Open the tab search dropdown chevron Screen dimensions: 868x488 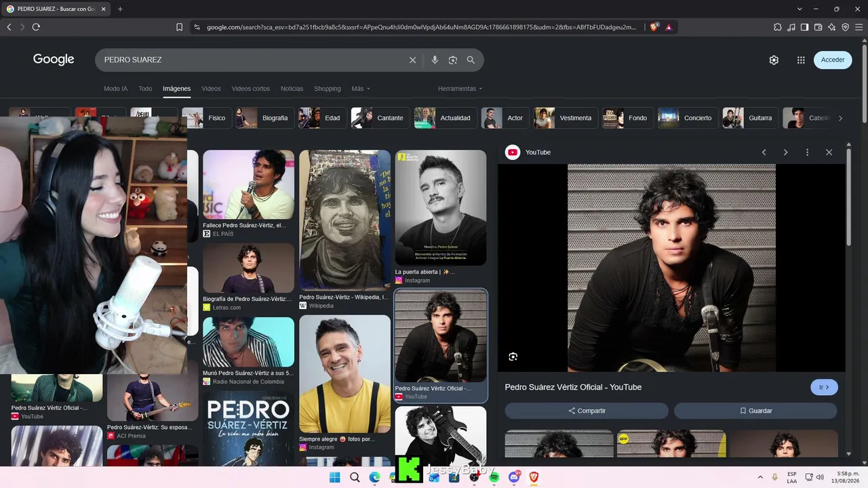(800, 9)
